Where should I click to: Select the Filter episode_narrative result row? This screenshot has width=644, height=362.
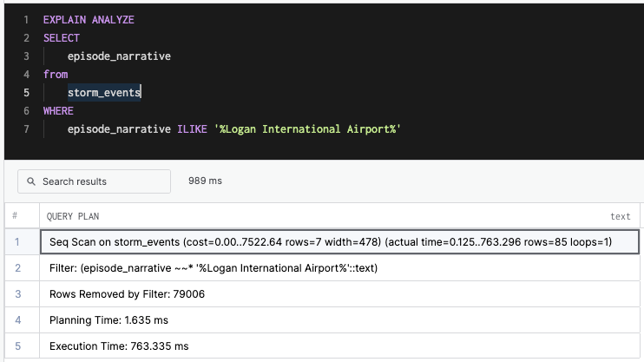339,268
